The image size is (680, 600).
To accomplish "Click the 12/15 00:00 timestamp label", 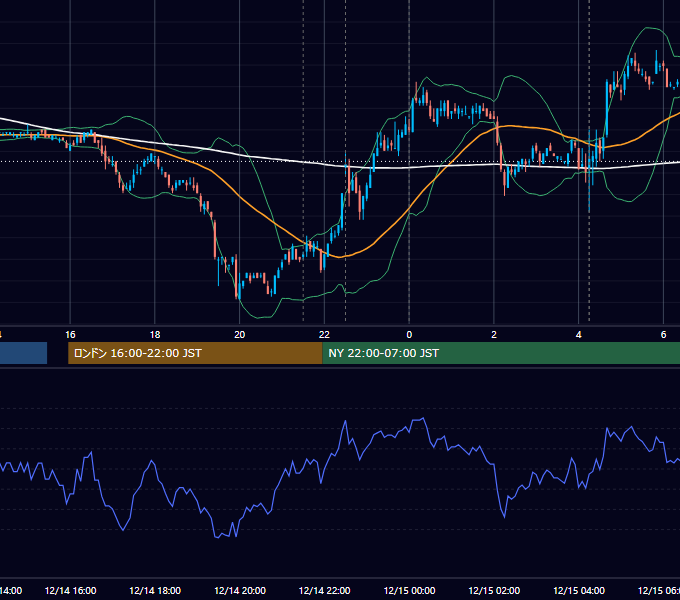I will (x=409, y=590).
